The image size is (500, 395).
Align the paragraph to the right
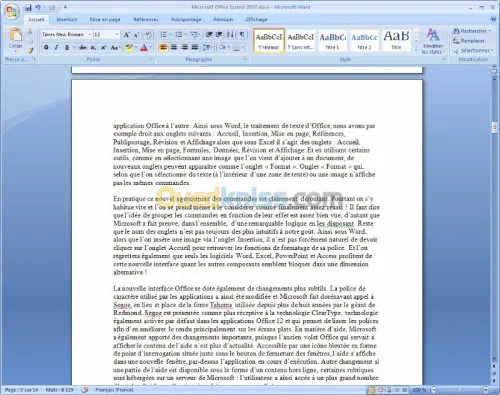click(184, 47)
